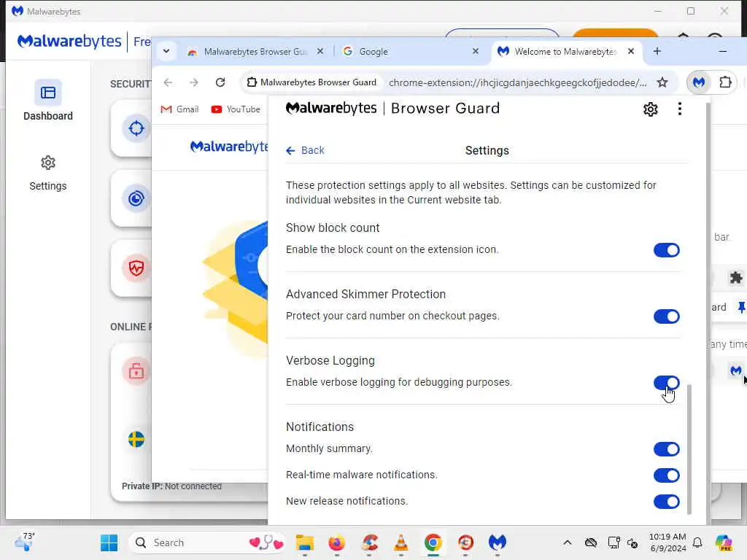Open File Explorer from the taskbar

point(305,542)
